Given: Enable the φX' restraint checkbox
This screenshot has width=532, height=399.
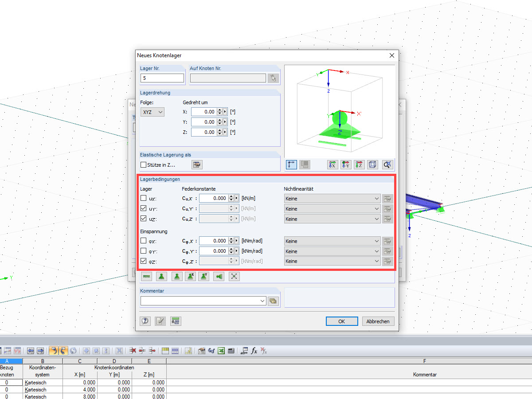Looking at the screenshot, I should [x=143, y=241].
